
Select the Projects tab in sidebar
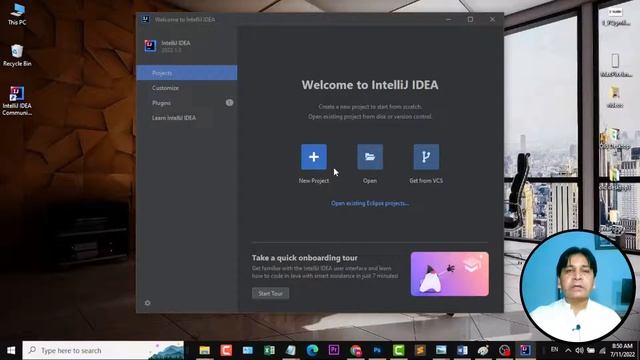pos(187,73)
